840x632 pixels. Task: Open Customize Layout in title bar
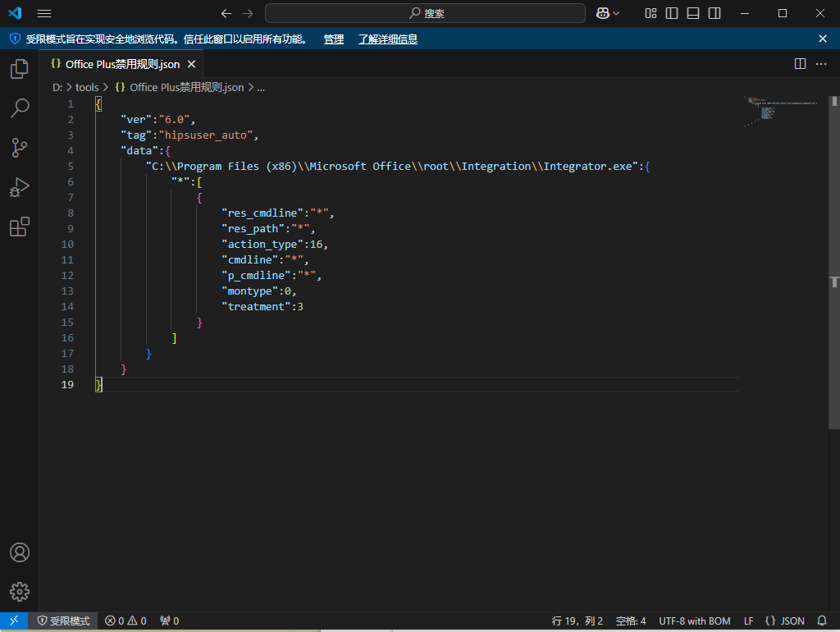click(x=651, y=13)
